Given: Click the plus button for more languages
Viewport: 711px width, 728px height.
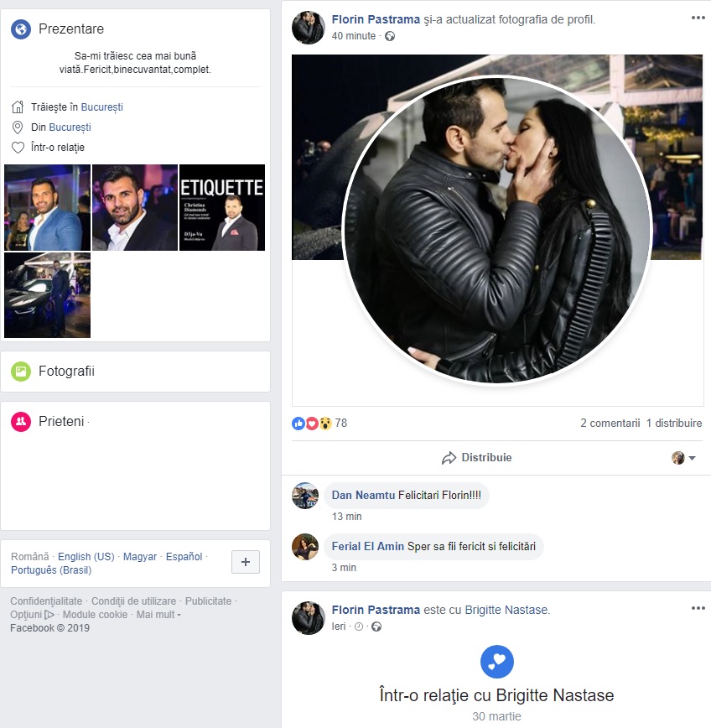Looking at the screenshot, I should (x=246, y=562).
